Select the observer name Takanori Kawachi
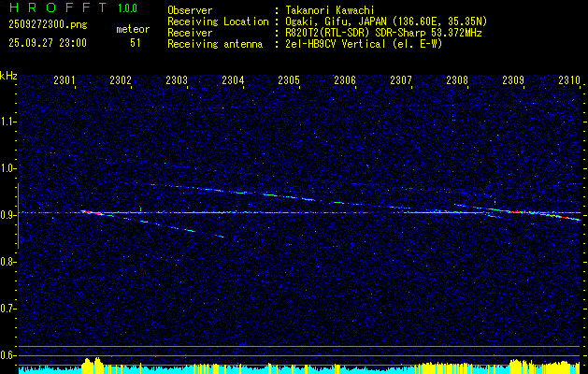Image resolution: width=588 pixels, height=374 pixels. click(330, 10)
